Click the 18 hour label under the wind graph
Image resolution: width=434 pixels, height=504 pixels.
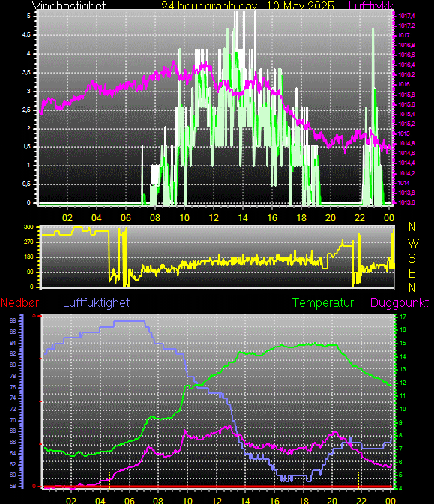tap(301, 218)
